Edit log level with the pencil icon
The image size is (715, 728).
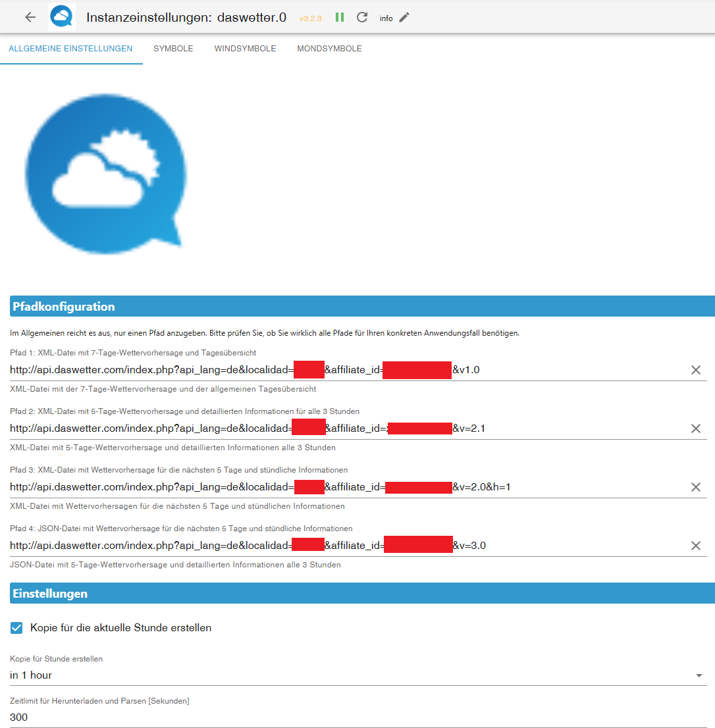click(404, 18)
